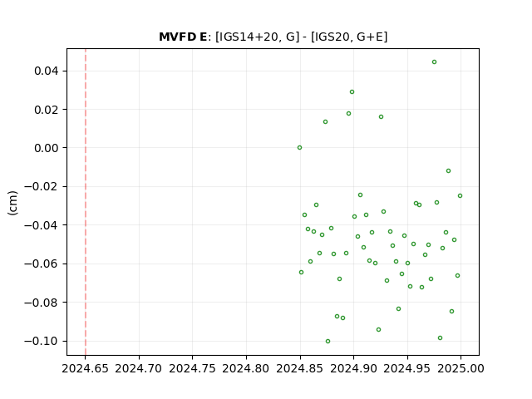
Task: Click the data point near 0.029 at 2024.90
Action: point(352,92)
